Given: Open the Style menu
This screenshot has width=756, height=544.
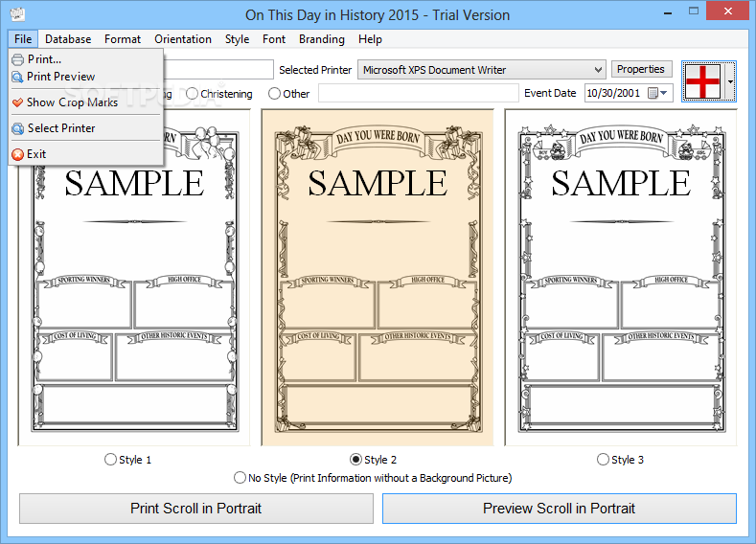Looking at the screenshot, I should tap(237, 39).
